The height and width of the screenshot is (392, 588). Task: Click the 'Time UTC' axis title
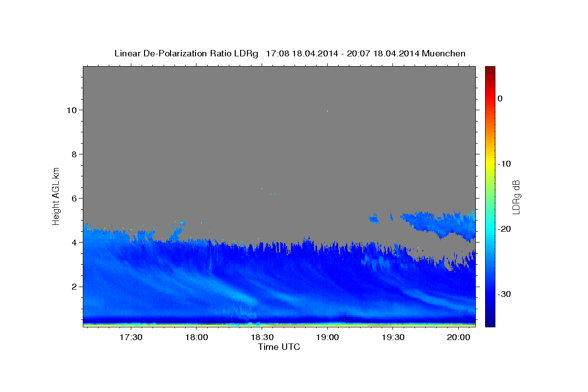pos(279,347)
